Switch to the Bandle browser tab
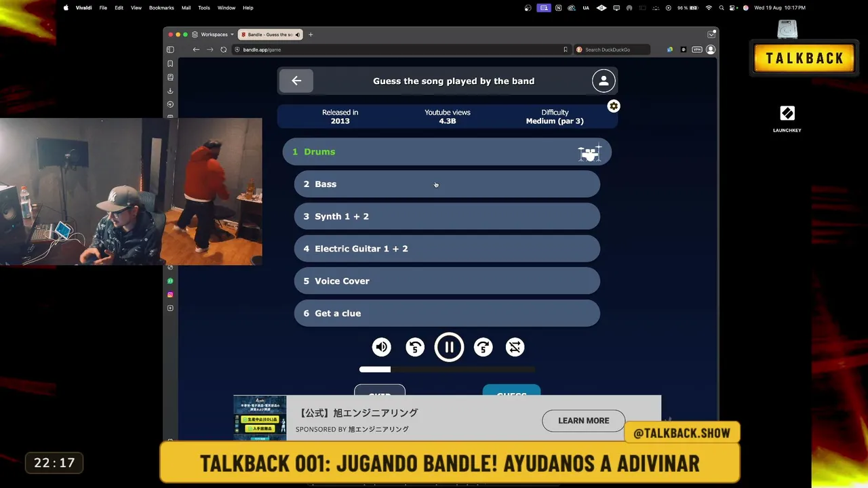Viewport: 868px width, 488px height. [271, 35]
